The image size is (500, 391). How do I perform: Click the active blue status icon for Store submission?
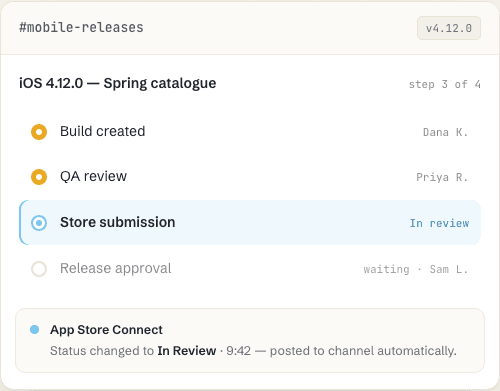[39, 223]
